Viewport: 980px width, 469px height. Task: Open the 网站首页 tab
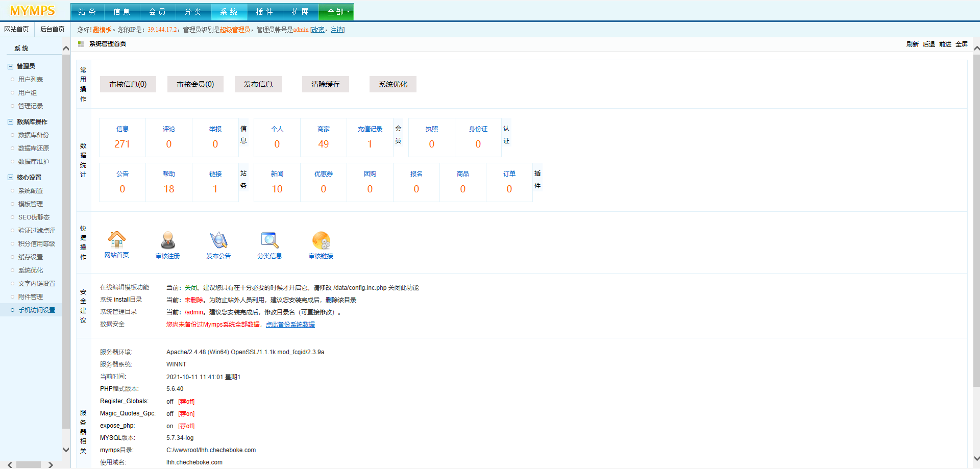click(x=17, y=29)
